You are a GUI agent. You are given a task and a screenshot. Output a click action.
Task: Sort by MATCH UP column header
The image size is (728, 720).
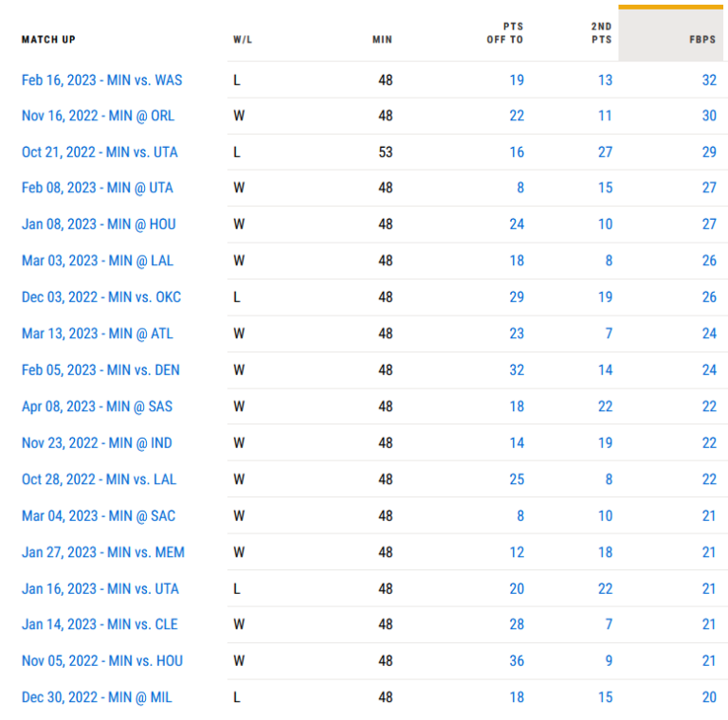pos(48,40)
